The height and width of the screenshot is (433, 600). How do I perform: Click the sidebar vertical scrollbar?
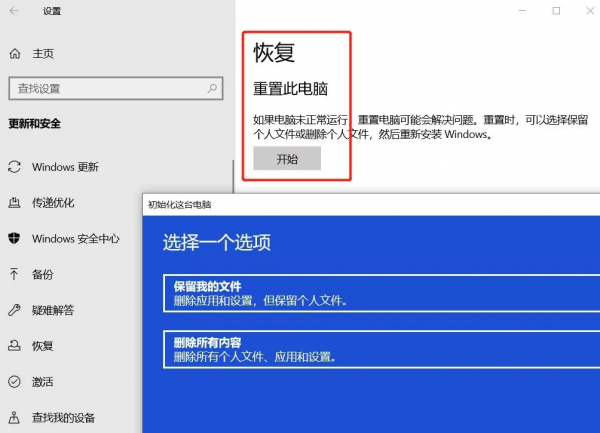click(233, 176)
